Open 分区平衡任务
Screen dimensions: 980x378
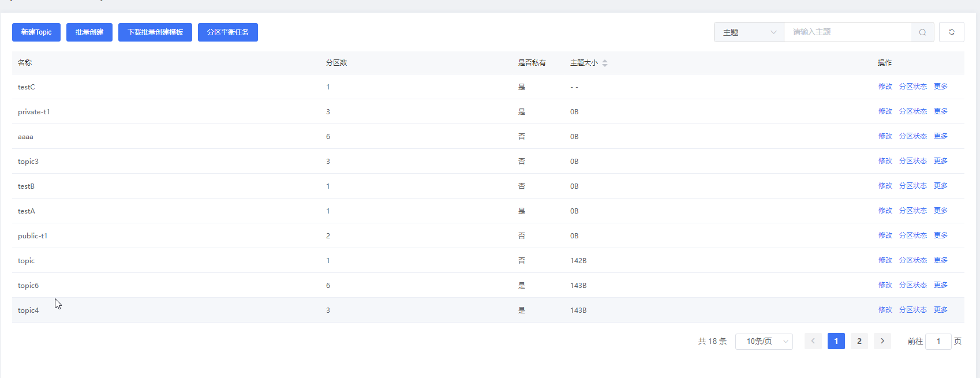228,32
